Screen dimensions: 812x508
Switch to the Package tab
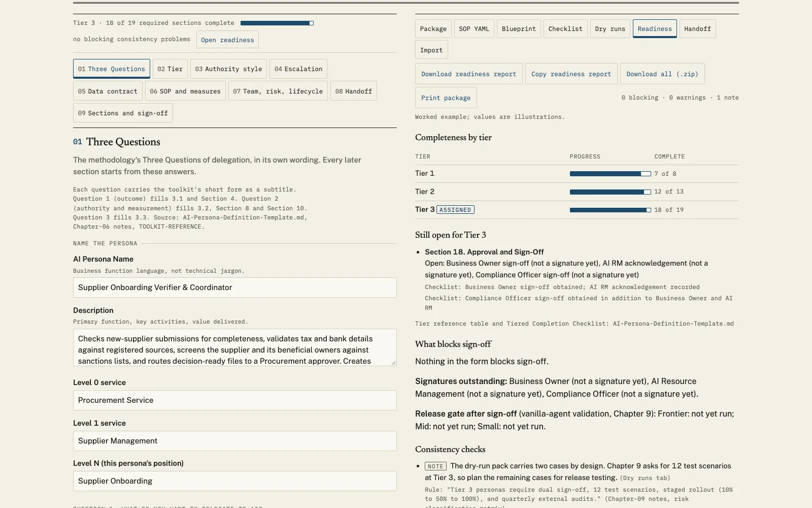click(433, 29)
